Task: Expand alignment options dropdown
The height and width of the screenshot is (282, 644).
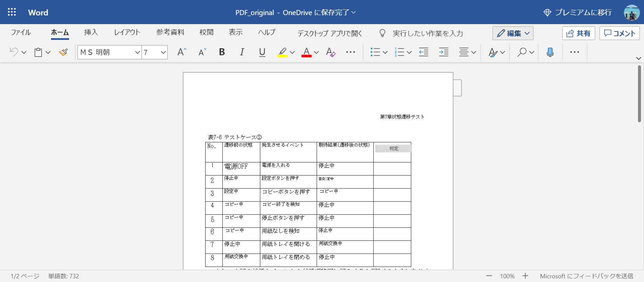Action: pos(474,52)
